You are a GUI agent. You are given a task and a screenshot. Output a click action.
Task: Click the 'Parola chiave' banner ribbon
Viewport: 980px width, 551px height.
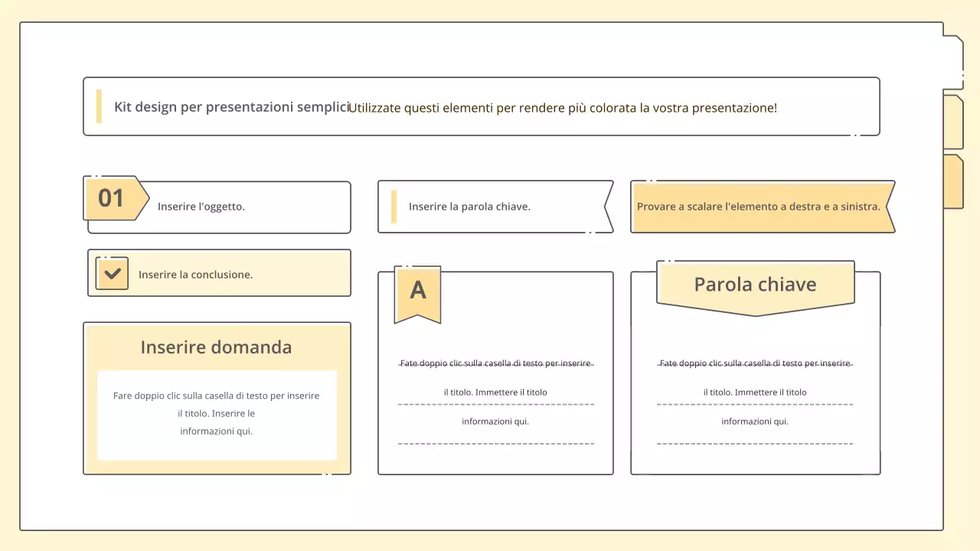click(x=755, y=284)
